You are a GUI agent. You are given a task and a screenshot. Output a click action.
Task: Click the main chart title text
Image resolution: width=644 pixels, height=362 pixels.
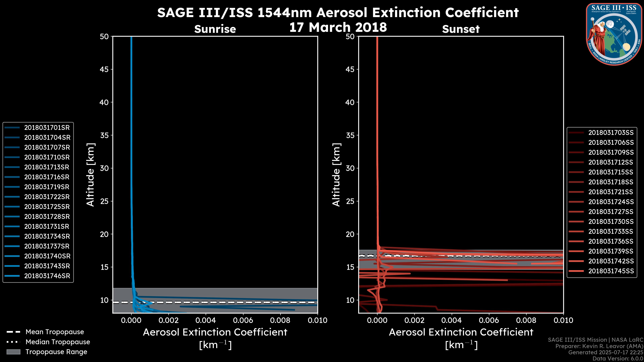pos(338,13)
